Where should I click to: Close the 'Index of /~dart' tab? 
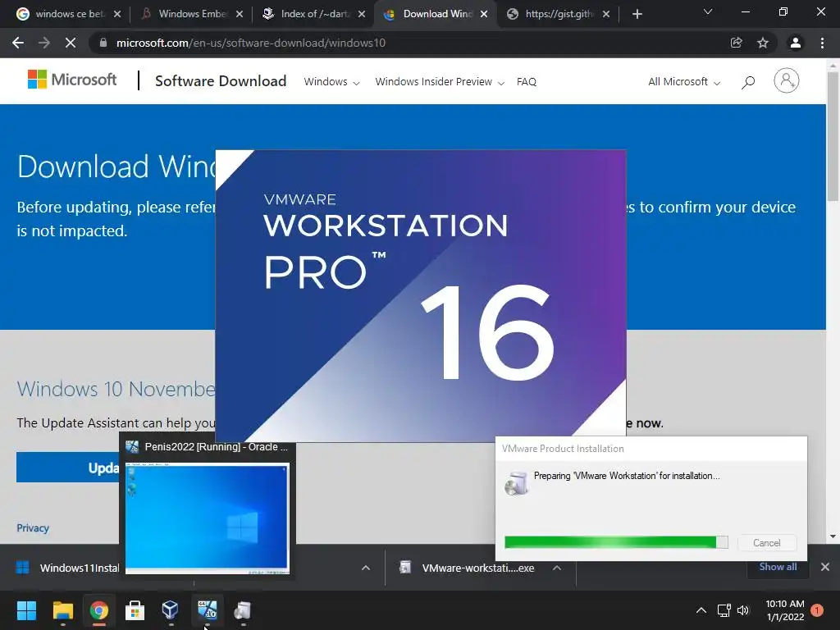(362, 15)
